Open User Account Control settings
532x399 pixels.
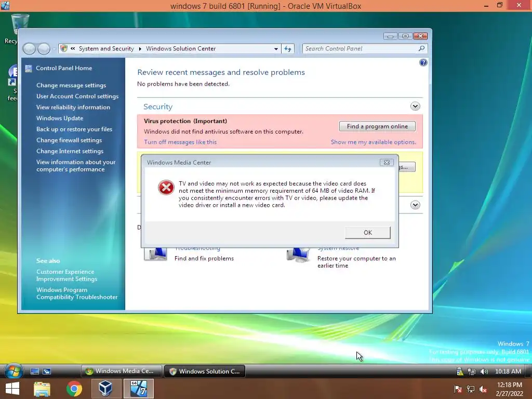(77, 96)
